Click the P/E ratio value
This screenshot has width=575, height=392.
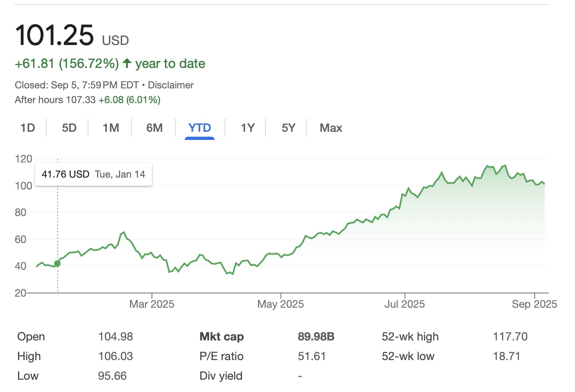(x=312, y=356)
